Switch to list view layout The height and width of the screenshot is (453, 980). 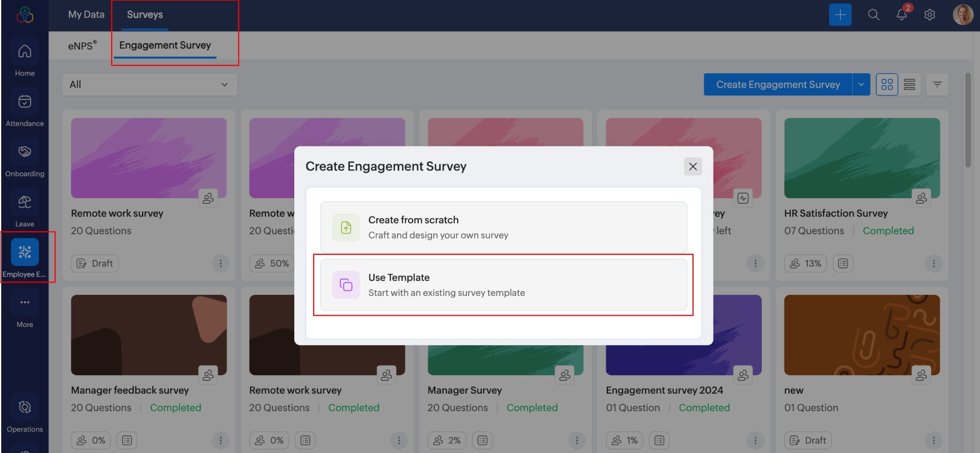click(909, 84)
